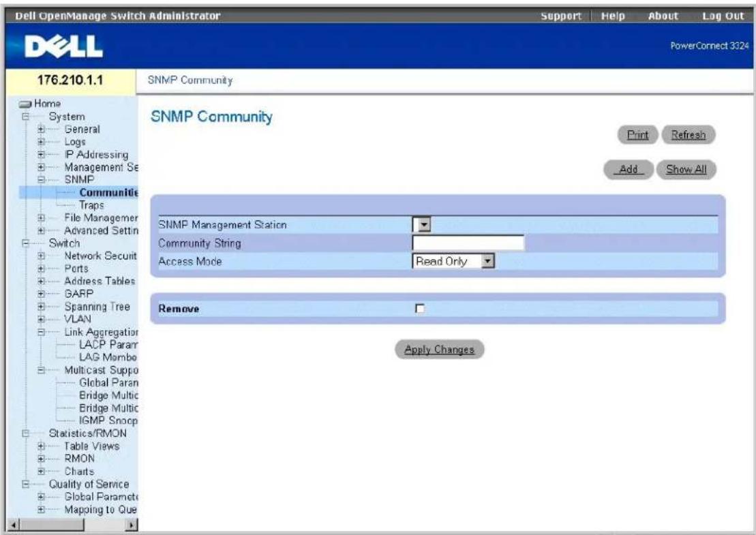This screenshot has height=535, width=756.
Task: Expand the Charts tree node
Action: coord(42,472)
